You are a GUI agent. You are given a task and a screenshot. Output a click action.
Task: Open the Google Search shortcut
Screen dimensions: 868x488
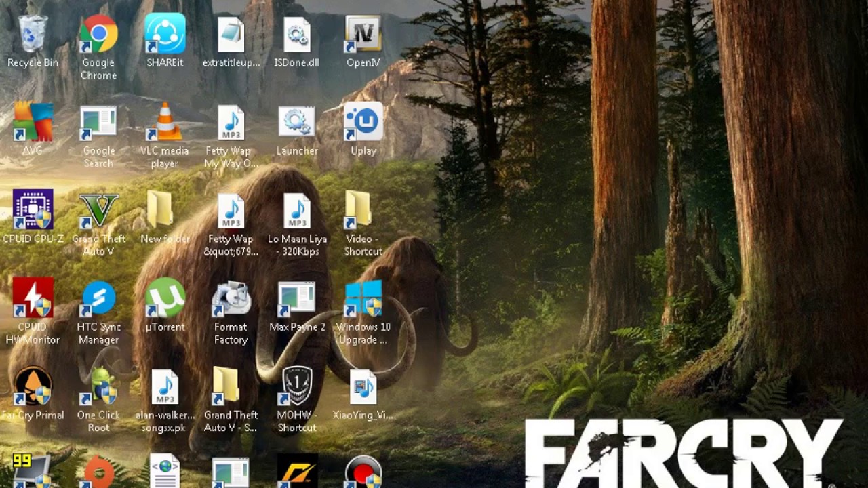click(x=98, y=122)
